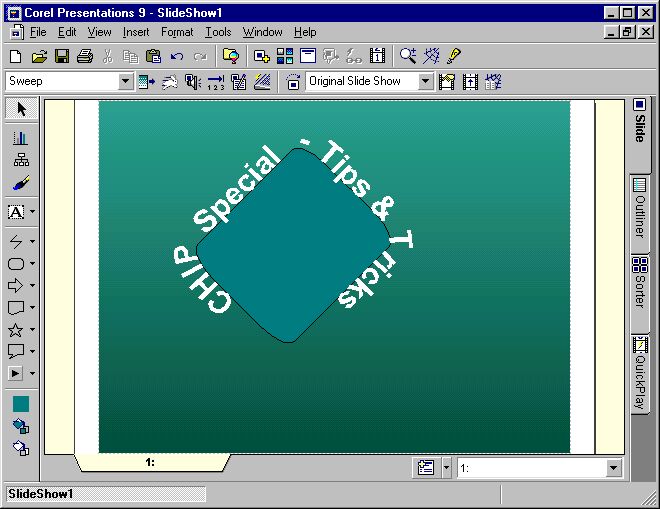Select the callout speech bubble tool
The width and height of the screenshot is (660, 509).
coord(16,351)
